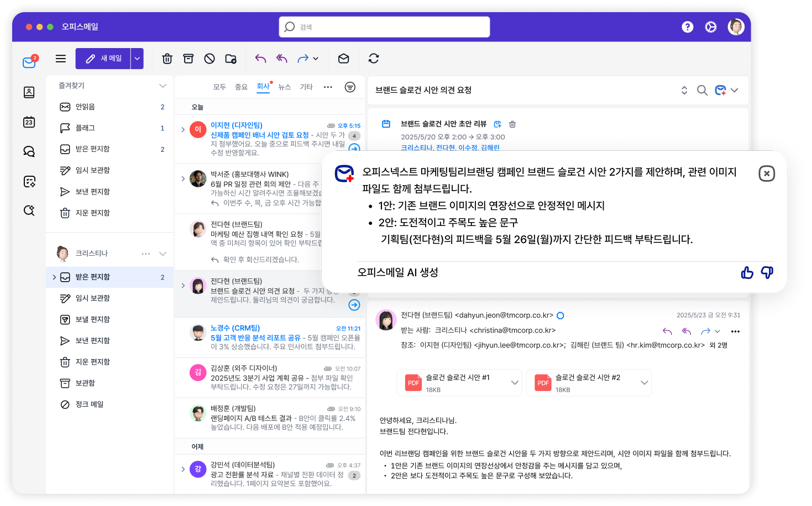The image size is (812, 506).
Task: Select the reply-all arrows in the toolbar
Action: 281,58
